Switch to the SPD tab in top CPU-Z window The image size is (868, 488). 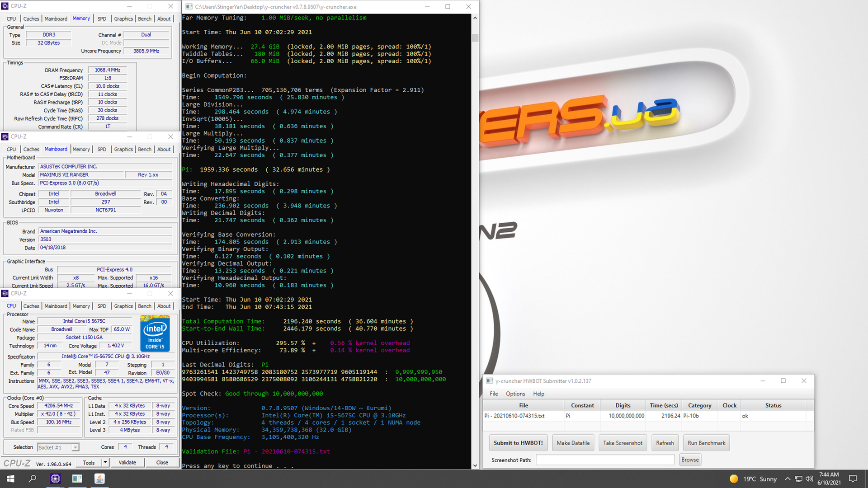(x=102, y=19)
